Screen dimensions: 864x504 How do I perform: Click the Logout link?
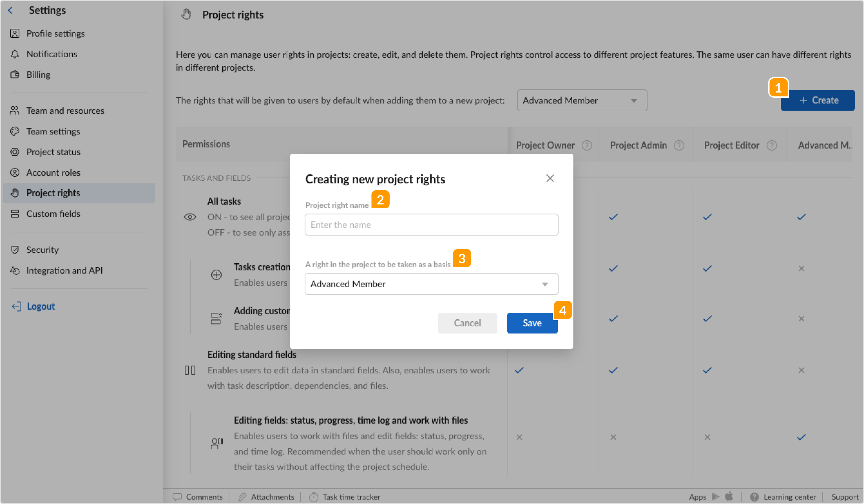click(x=41, y=306)
